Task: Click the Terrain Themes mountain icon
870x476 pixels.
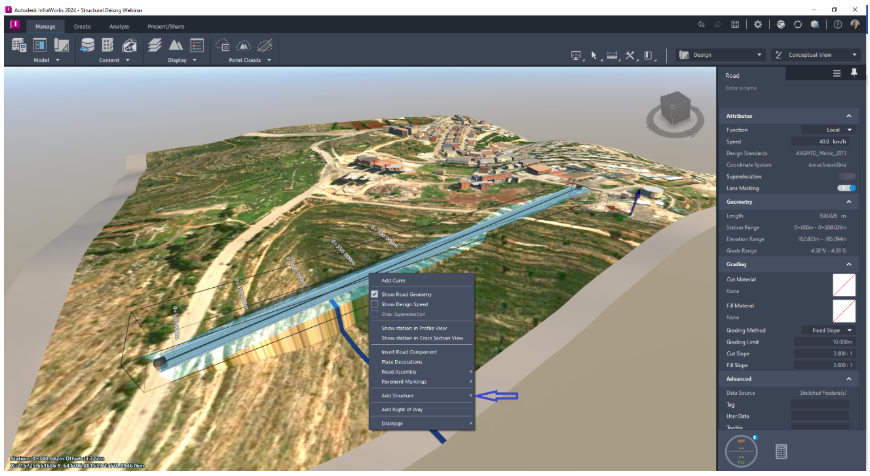Action: point(176,45)
